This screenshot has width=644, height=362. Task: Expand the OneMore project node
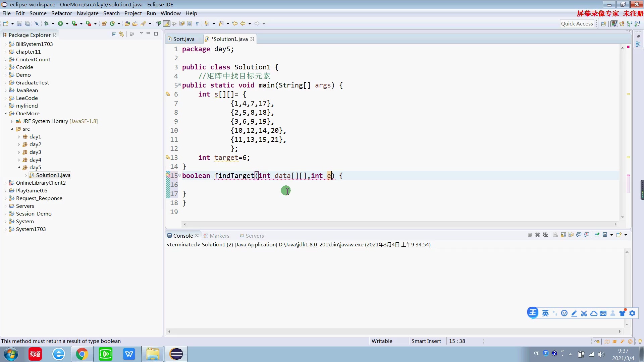pyautogui.click(x=5, y=113)
